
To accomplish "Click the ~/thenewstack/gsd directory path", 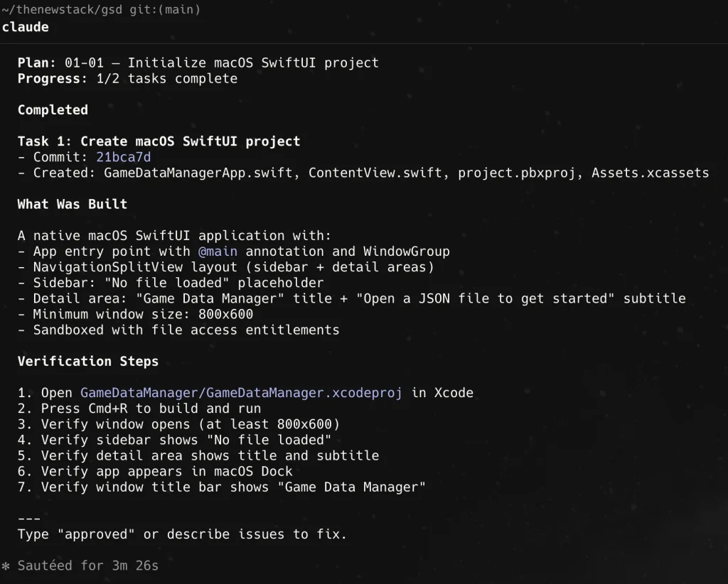I will (x=63, y=10).
